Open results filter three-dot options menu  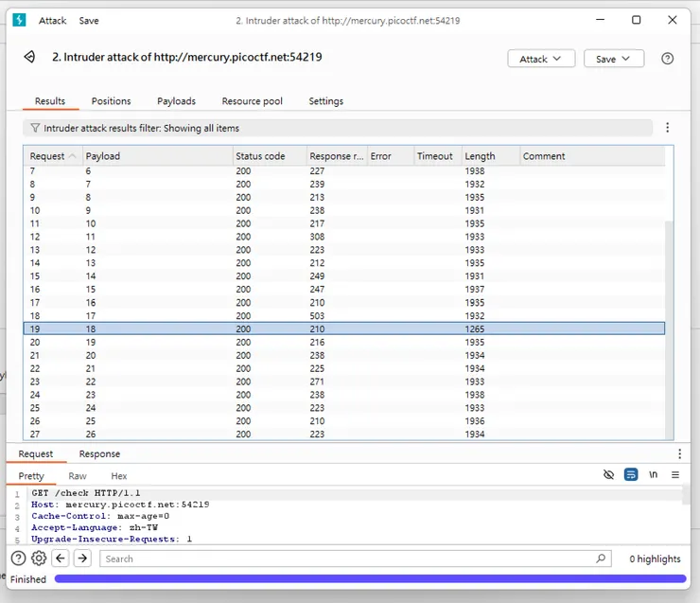pos(667,128)
